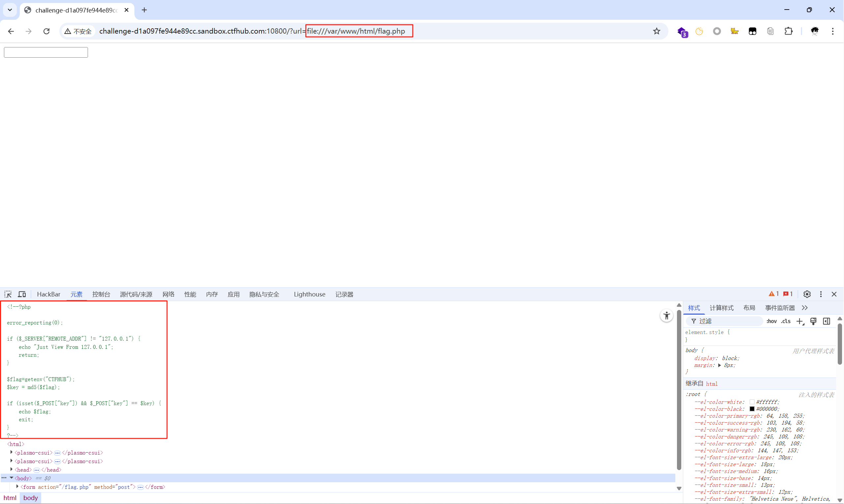Click the inherited-from html link
Image resolution: width=844 pixels, height=504 pixels.
click(712, 384)
